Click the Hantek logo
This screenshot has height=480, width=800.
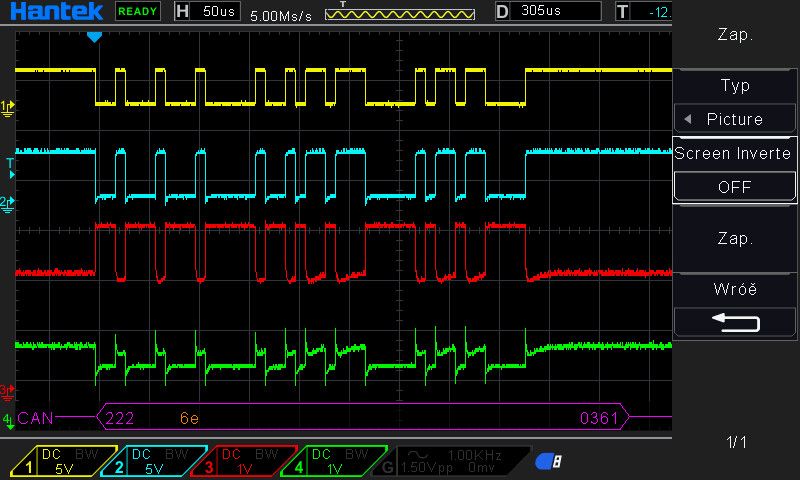coord(56,11)
